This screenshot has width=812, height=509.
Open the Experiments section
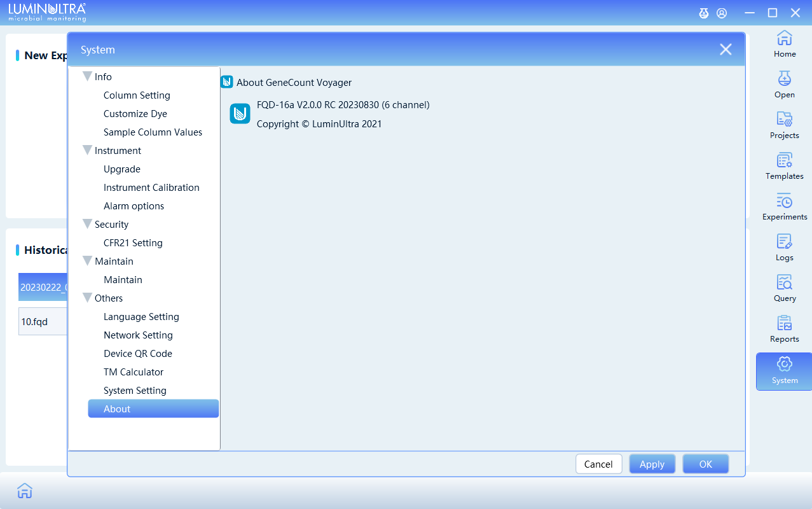[784, 207]
